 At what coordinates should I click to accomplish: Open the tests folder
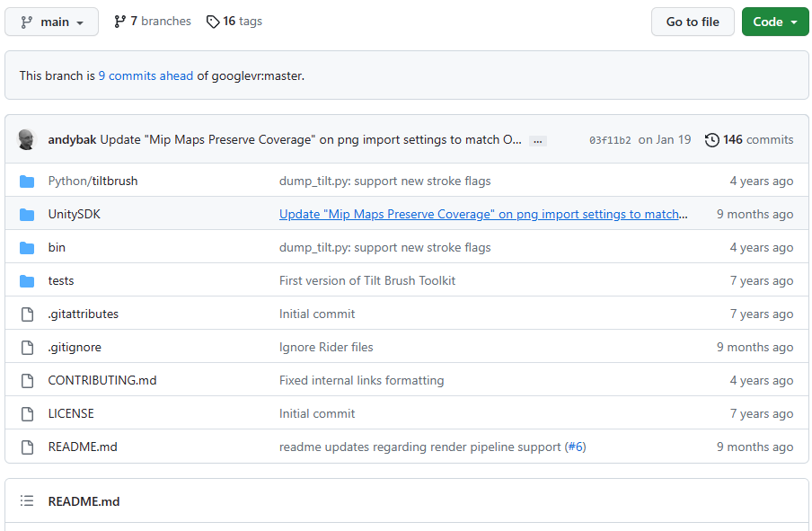click(61, 281)
